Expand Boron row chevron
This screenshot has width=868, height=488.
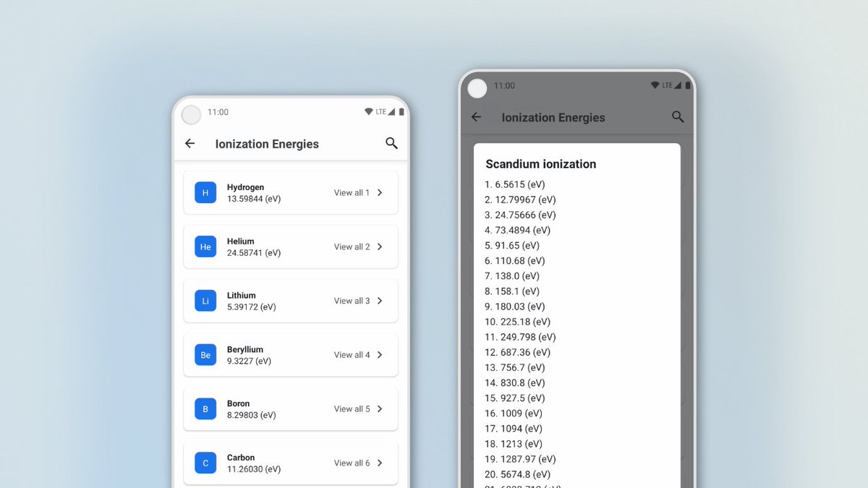(x=380, y=408)
